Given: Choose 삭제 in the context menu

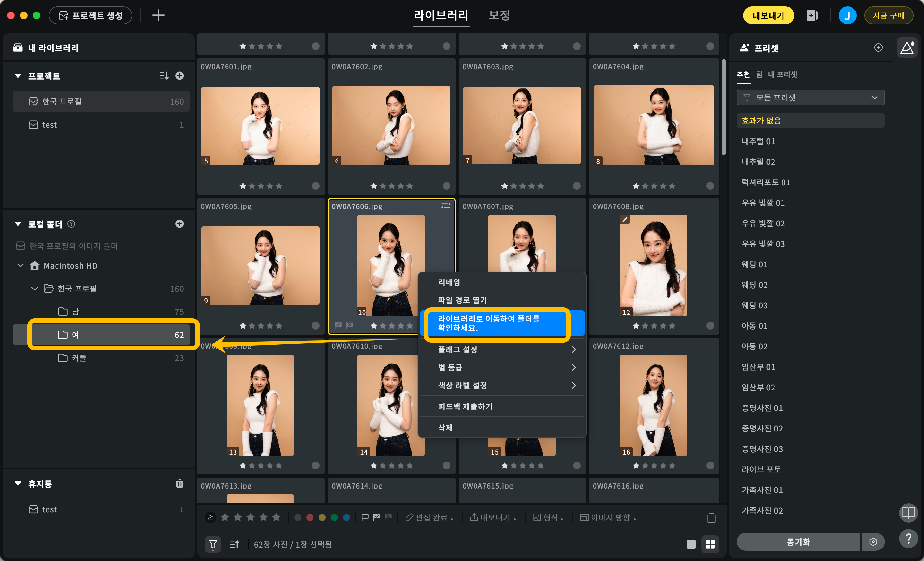Looking at the screenshot, I should tap(502, 428).
